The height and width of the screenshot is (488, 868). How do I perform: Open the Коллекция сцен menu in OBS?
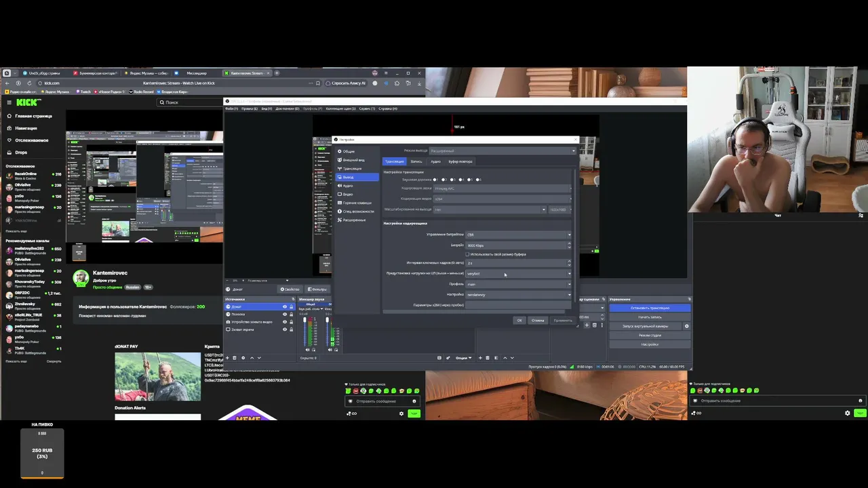[x=340, y=108]
